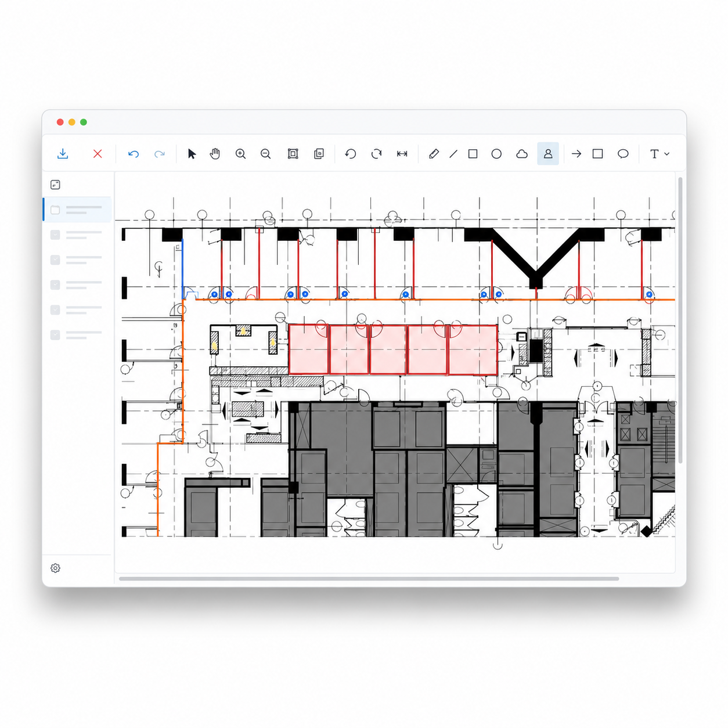
Task: Click the fit-width horizontal arrows icon
Action: click(402, 154)
